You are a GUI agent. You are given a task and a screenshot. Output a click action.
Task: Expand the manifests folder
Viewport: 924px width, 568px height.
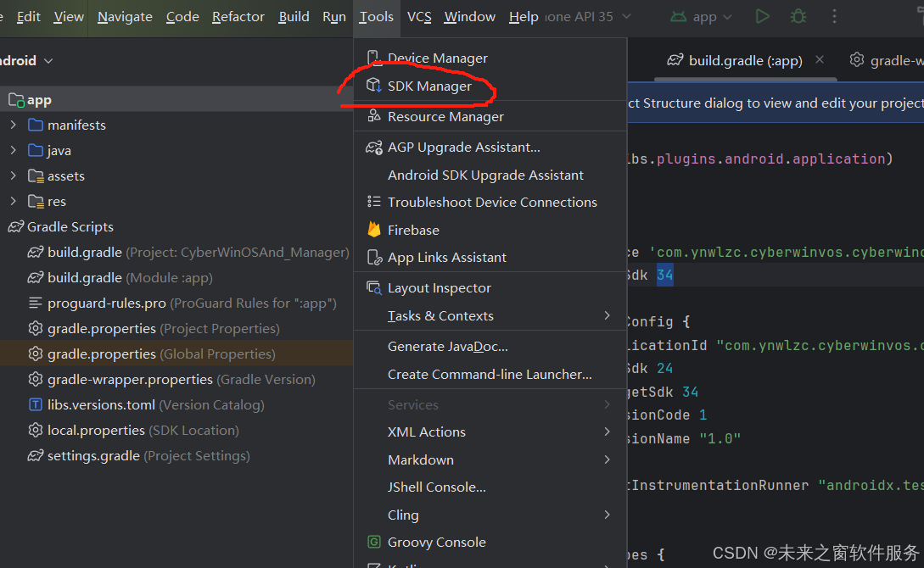click(x=13, y=125)
